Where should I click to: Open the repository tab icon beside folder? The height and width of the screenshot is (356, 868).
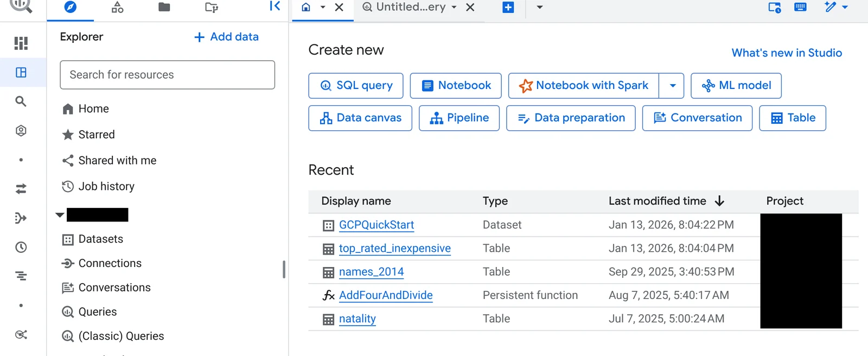[212, 7]
